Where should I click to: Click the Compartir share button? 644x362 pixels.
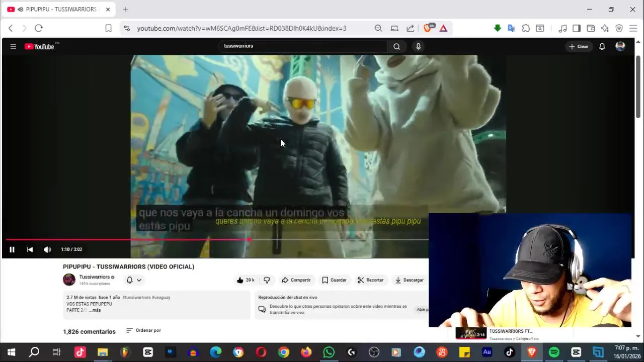[296, 280]
